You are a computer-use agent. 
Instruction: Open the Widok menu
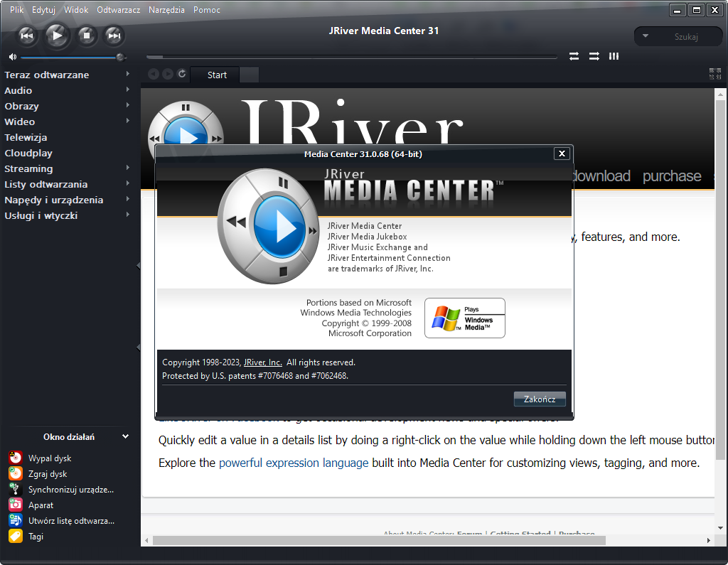point(76,10)
